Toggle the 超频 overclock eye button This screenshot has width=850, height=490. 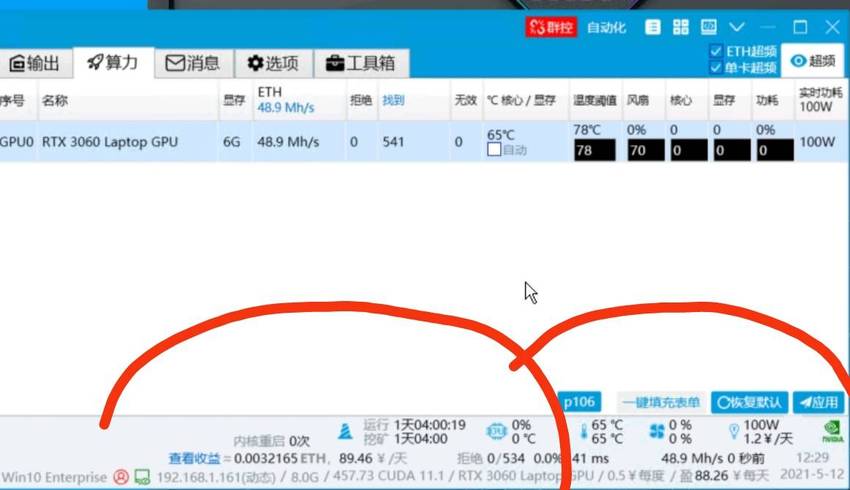tap(813, 61)
